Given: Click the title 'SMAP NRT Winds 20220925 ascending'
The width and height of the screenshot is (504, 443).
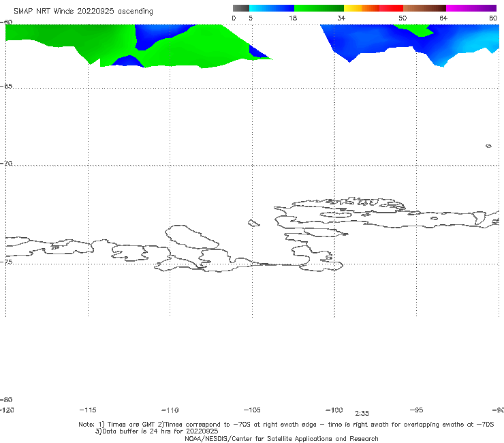Looking at the screenshot, I should tap(83, 12).
